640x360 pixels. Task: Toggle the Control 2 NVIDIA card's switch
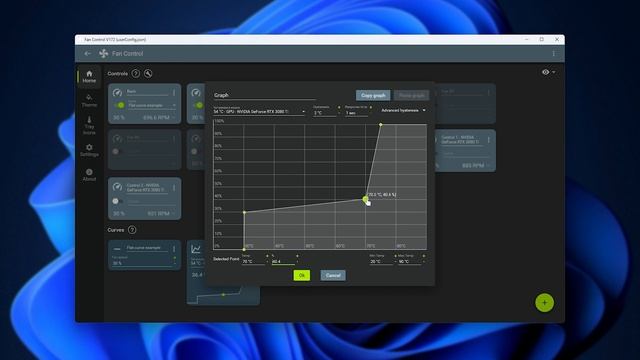118,201
